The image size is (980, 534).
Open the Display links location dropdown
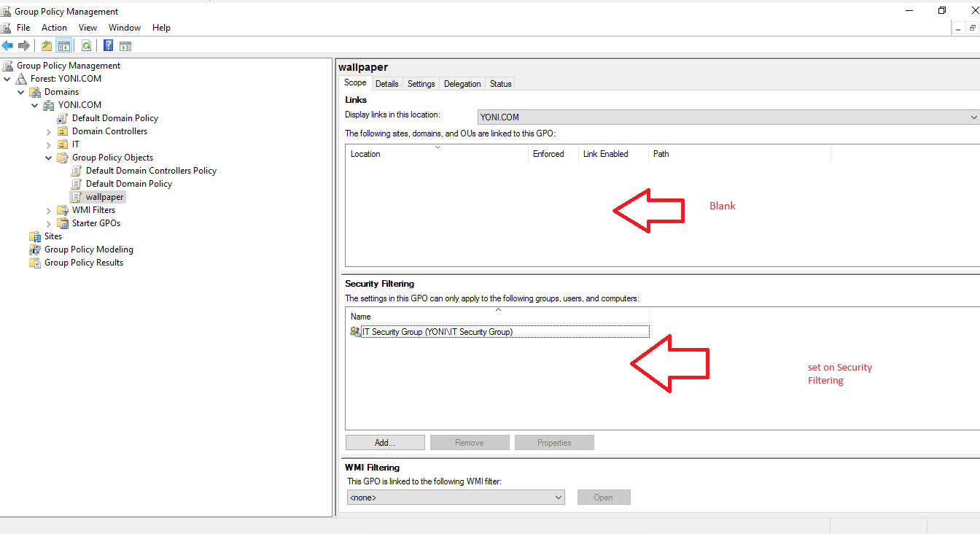(x=728, y=117)
